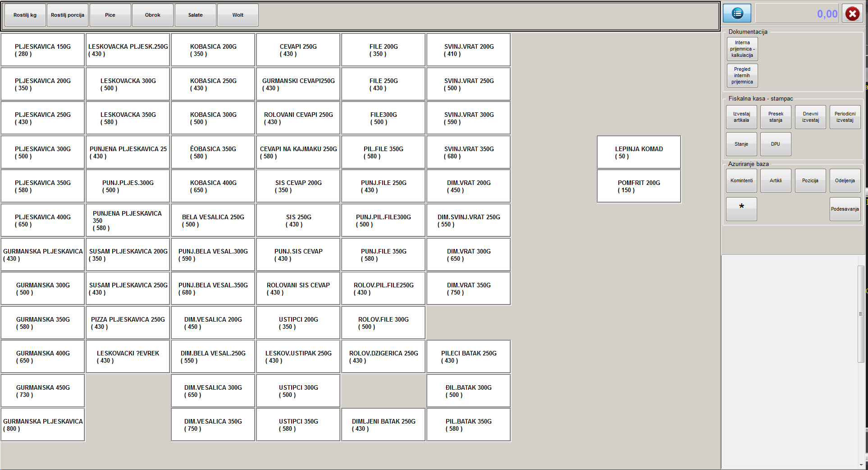Image resolution: width=868 pixels, height=470 pixels.
Task: Click the blue list menu icon
Action: click(737, 14)
